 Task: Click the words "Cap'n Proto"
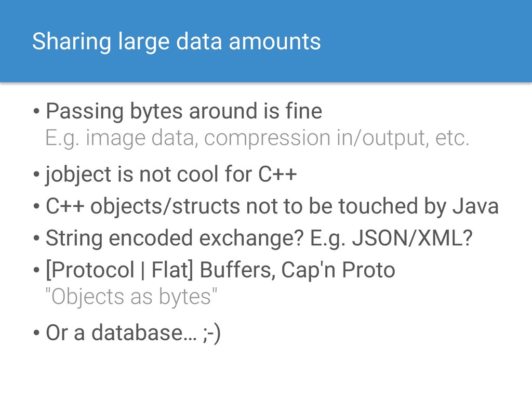(338, 270)
